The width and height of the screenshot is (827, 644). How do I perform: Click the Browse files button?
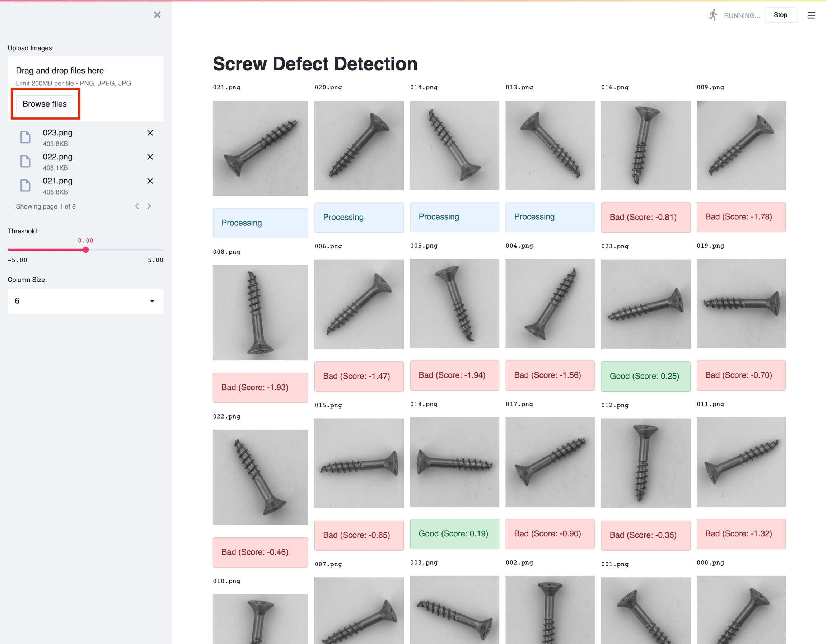(45, 104)
